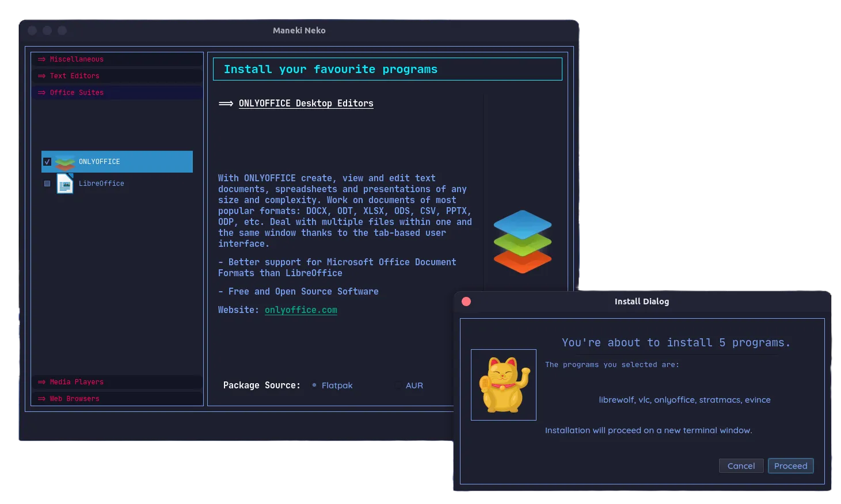Screen dimensions: 841x504
Task: Collapse the Office Suites section
Action: [x=76, y=92]
